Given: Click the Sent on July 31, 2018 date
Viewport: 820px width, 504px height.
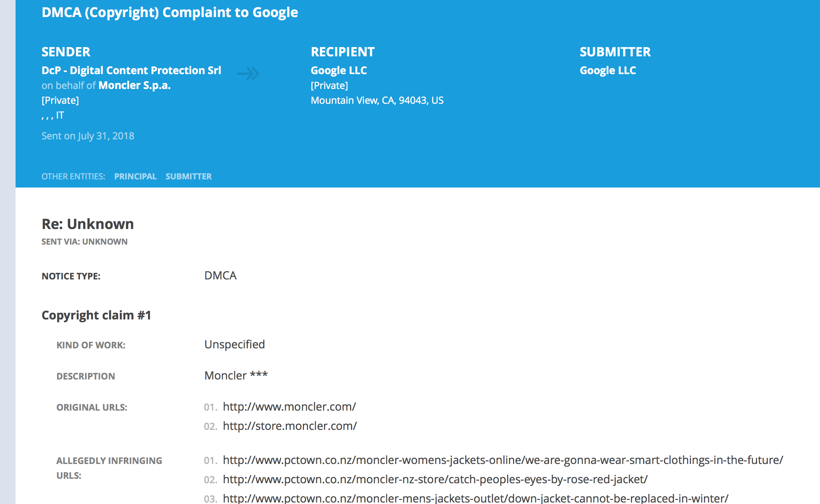Looking at the screenshot, I should pyautogui.click(x=88, y=136).
